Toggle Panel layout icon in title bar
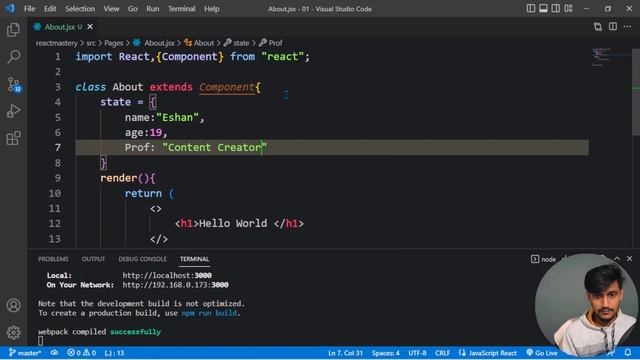This screenshot has width=640, height=360. pyautogui.click(x=543, y=9)
